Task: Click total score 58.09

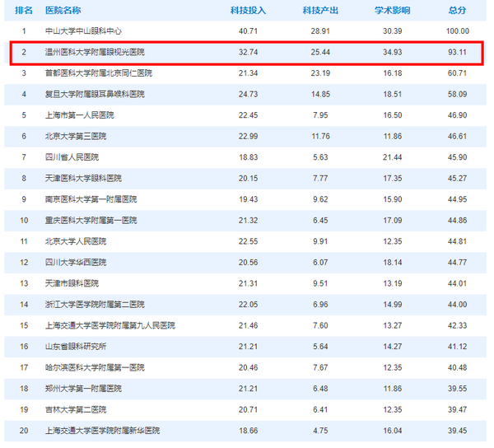Action: 458,94
